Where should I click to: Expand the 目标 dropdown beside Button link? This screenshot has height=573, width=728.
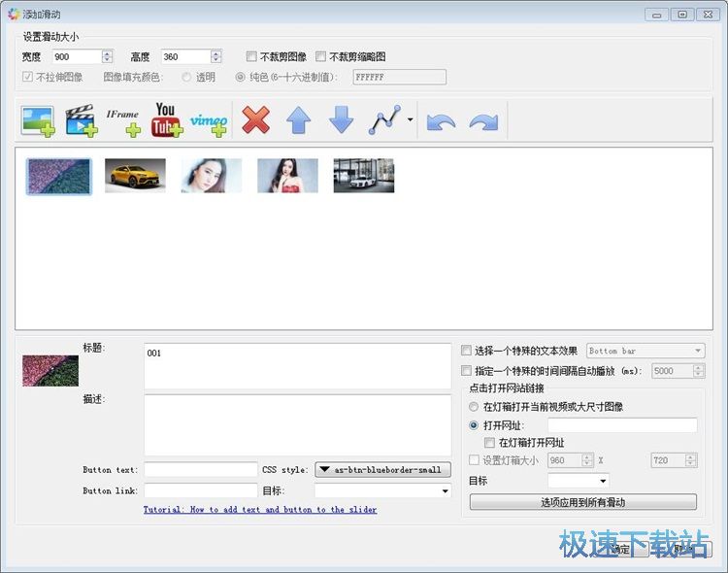click(x=382, y=491)
